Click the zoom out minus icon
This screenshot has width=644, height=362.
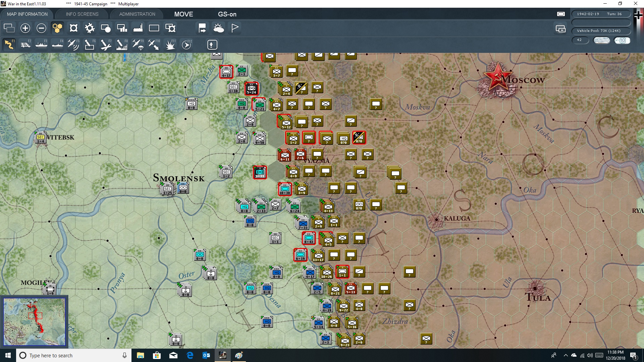(41, 28)
